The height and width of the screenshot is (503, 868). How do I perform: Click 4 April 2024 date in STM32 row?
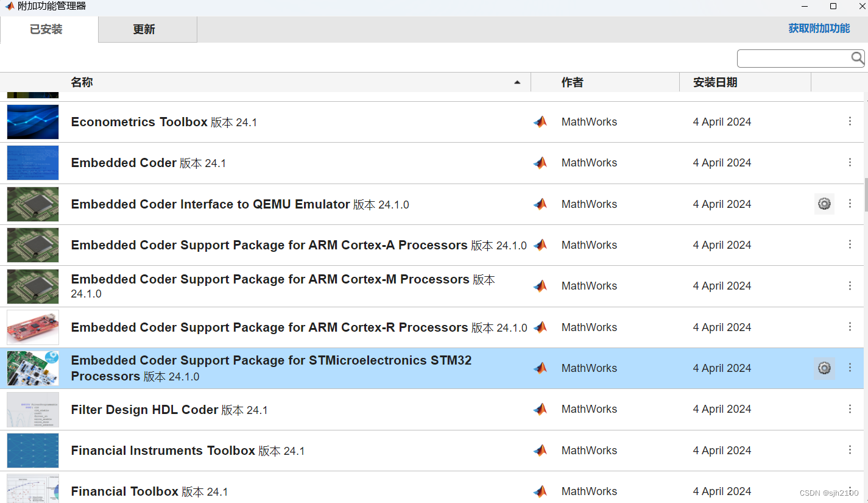click(x=722, y=368)
